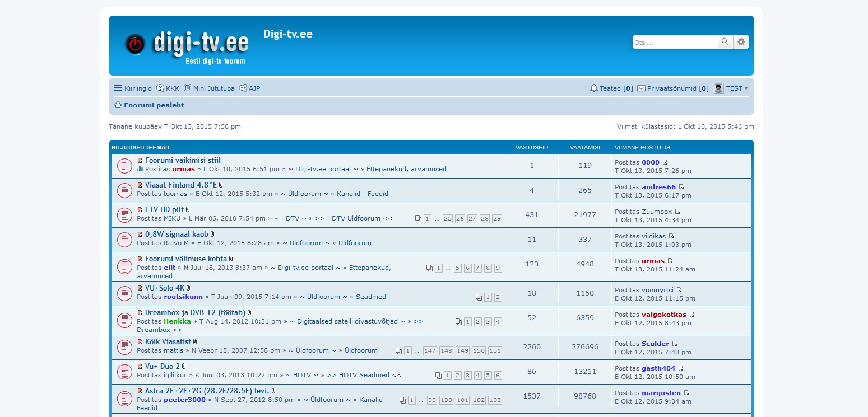Open advanced search gear icon
868x417 pixels.
[x=741, y=42]
